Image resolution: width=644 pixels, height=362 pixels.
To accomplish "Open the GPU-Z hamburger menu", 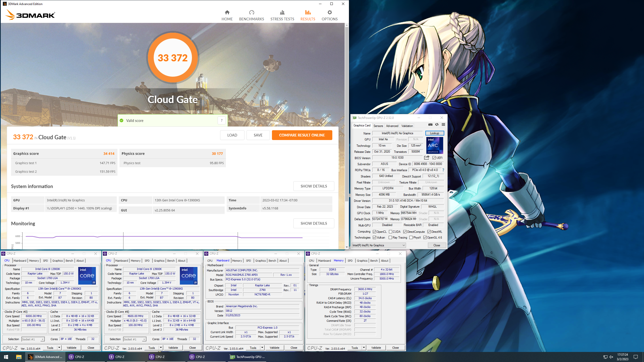I will pos(444,124).
